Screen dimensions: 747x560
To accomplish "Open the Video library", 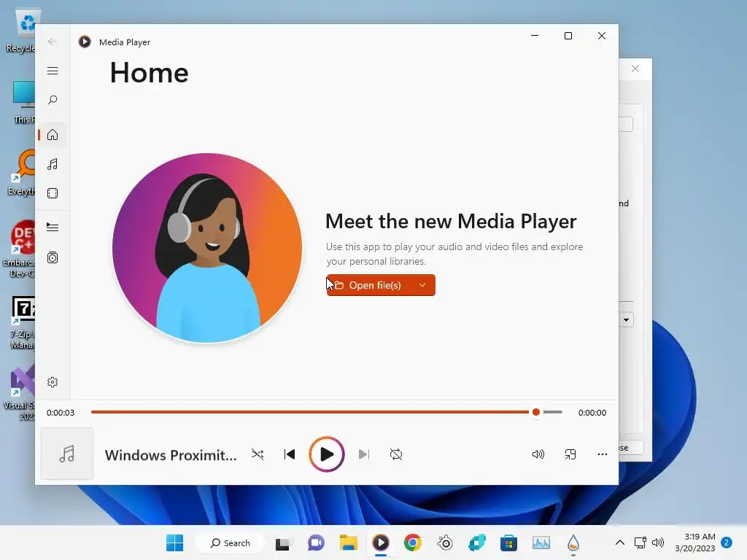I will 53,193.
